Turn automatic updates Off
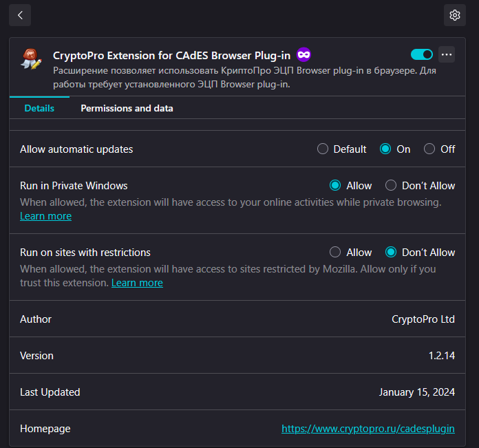The height and width of the screenshot is (448, 479). (429, 149)
